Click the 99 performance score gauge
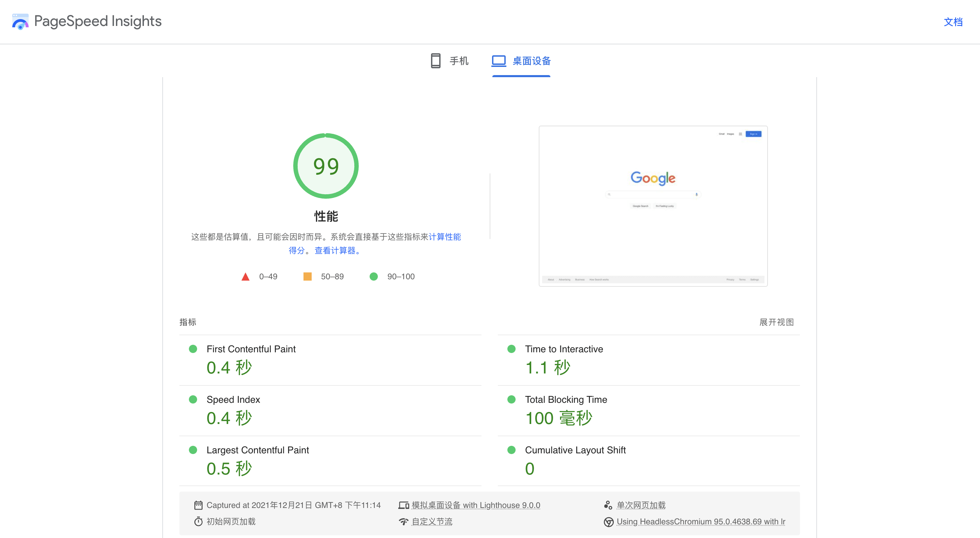980x538 pixels. click(x=326, y=166)
